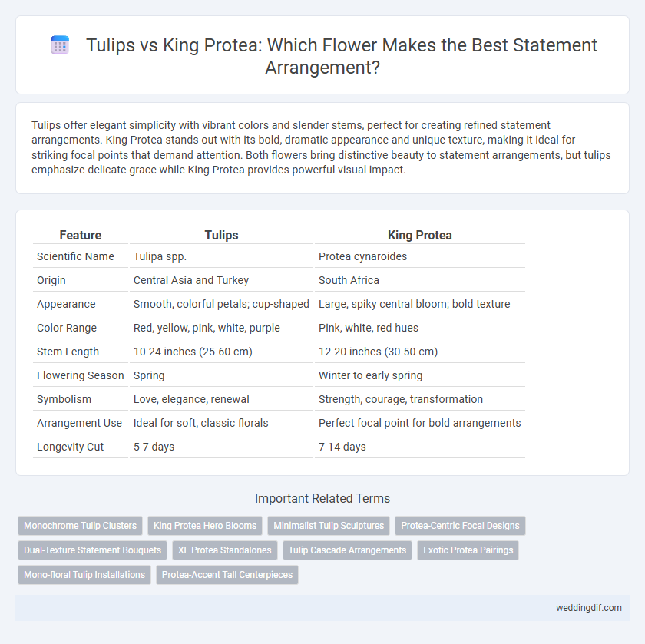Open the Minimalist Tulip Sculptures tag

[329, 526]
